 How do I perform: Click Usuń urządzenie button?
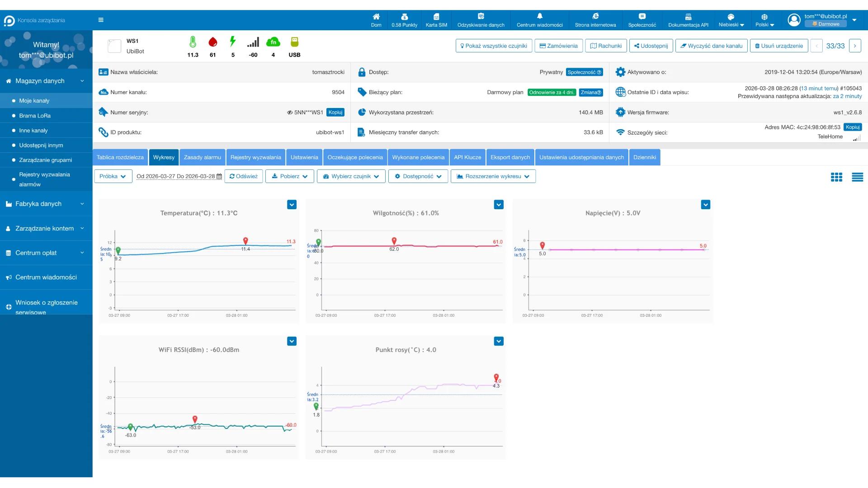coord(778,46)
